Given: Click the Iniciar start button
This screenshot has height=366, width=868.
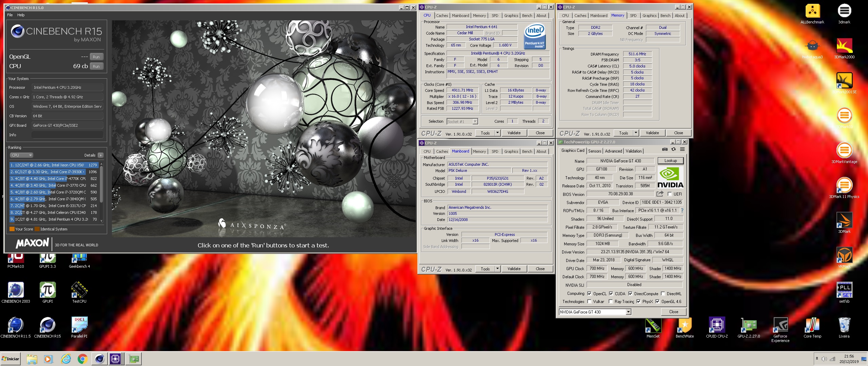Looking at the screenshot, I should [11, 359].
